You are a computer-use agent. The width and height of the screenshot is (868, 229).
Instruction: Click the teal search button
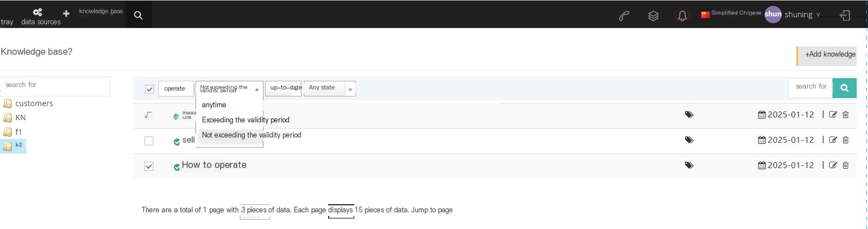coord(844,88)
